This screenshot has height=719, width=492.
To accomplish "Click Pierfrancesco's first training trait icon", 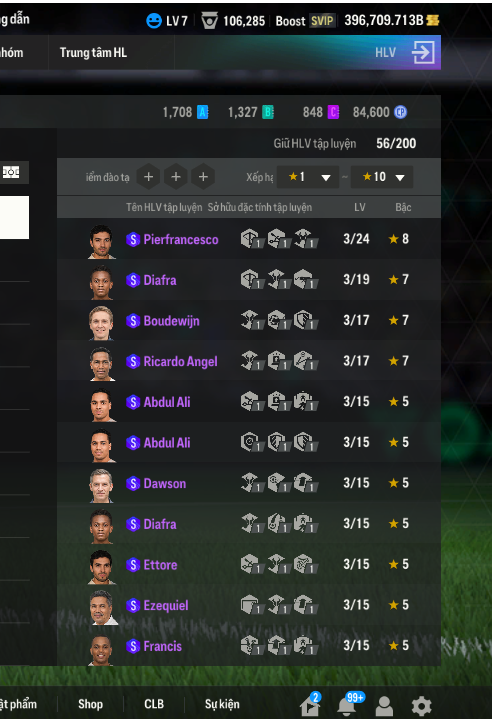I will (x=250, y=239).
